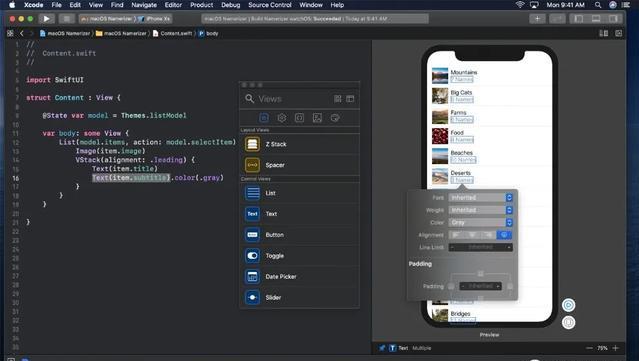Open the Font popup in the inspector
639x361 pixels.
click(480, 198)
